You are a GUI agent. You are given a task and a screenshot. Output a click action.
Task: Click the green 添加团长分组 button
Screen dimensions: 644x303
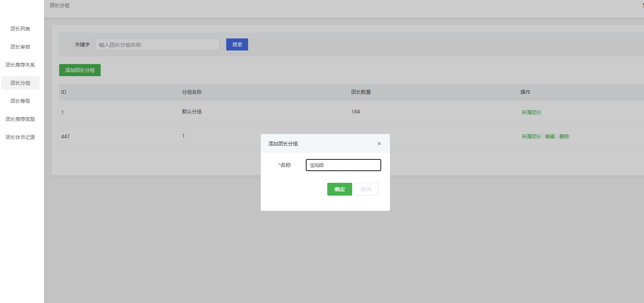click(80, 70)
